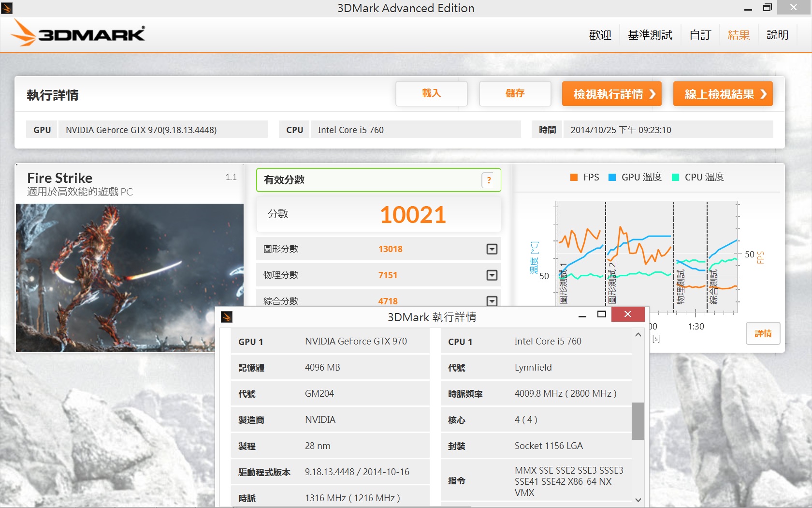
Task: Click the 物理分數 value 7151
Action: 388,275
